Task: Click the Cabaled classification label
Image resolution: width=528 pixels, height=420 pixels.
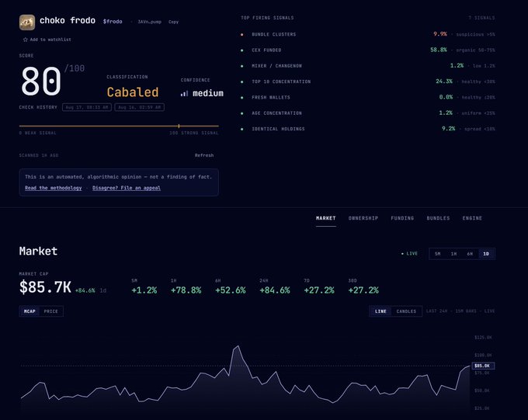Action: tap(133, 92)
